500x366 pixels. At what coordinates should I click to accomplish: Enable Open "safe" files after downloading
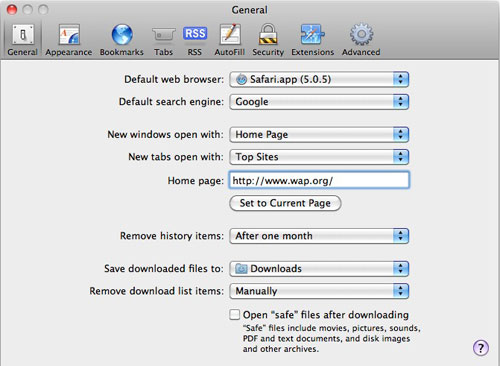click(x=234, y=314)
